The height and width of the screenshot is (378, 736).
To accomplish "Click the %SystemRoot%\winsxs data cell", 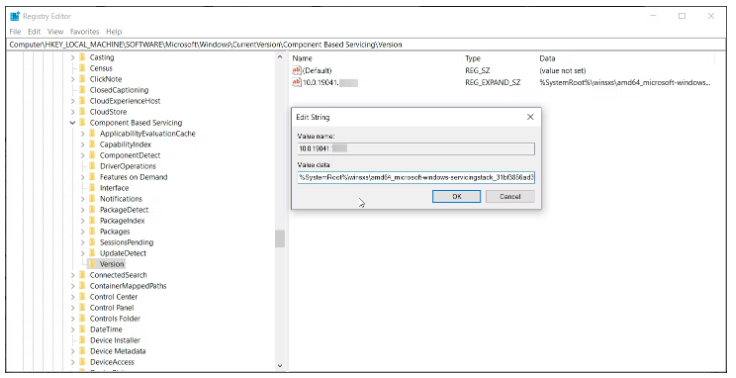I will coord(625,82).
